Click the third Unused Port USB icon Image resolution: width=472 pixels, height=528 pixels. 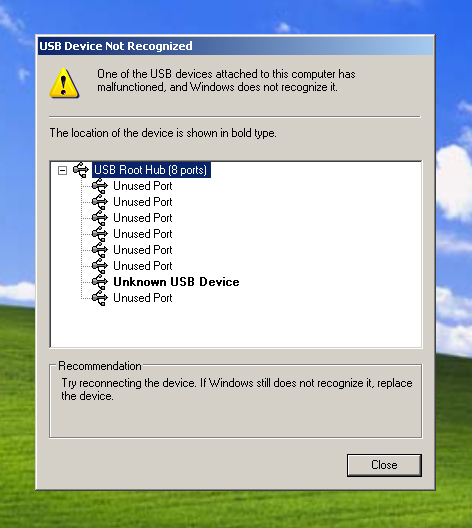(x=100, y=218)
